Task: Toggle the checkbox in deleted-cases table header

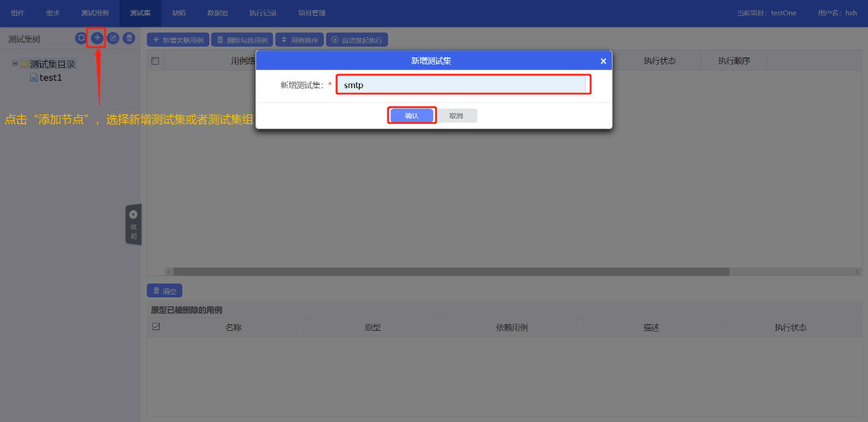Action: click(156, 327)
